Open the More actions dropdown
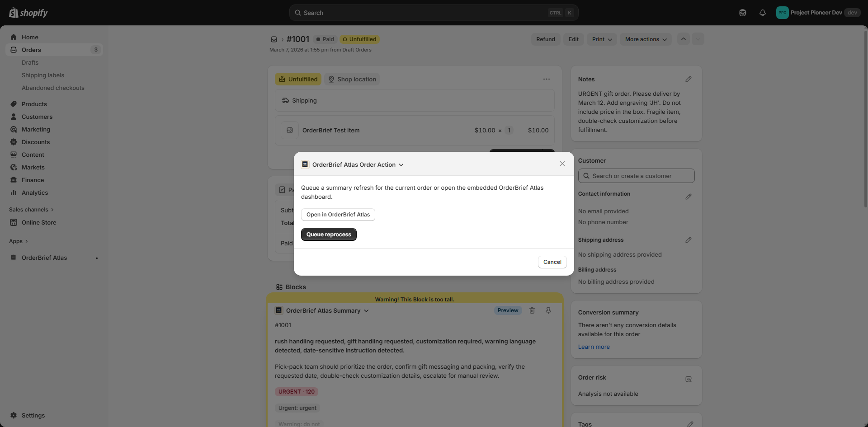Viewport: 868px width, 427px height. pos(646,39)
